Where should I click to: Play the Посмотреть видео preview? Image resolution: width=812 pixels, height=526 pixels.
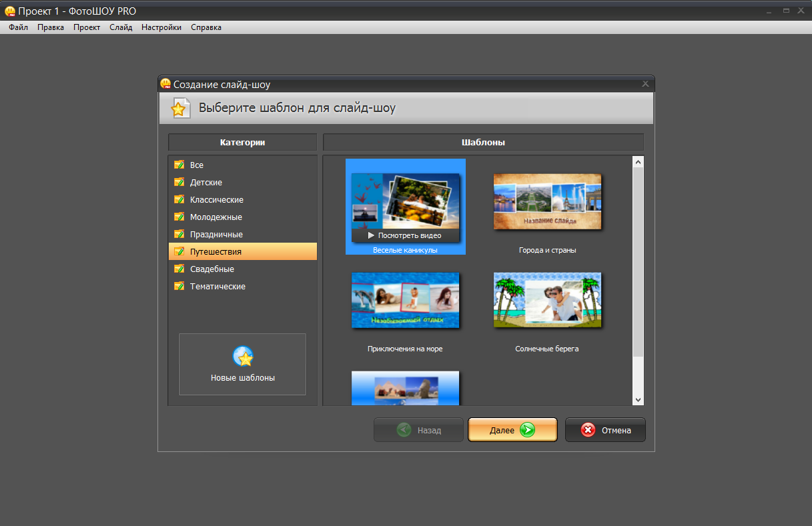(x=406, y=235)
